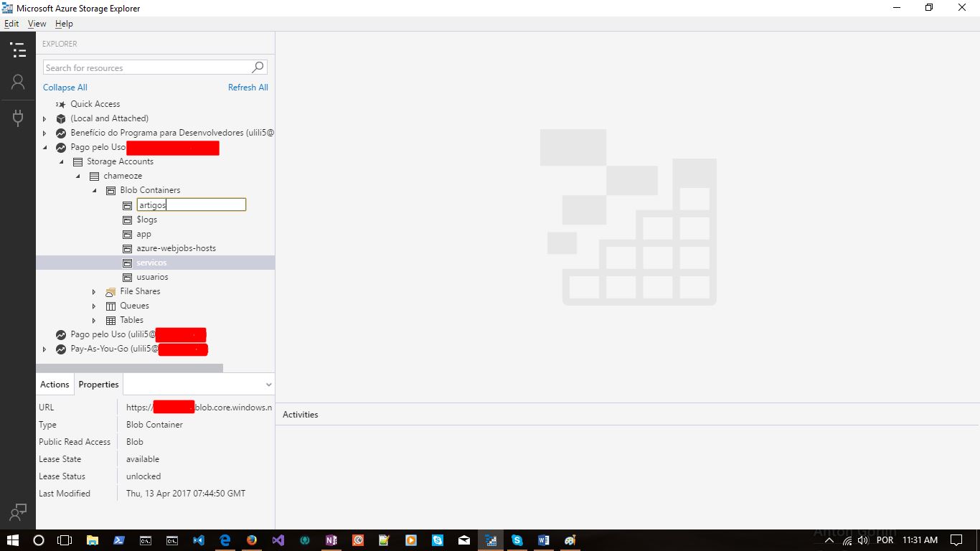Expand the Benefício do Programa para Desenvolvedores subscription
Screen dimensions: 980x551
[x=44, y=133]
